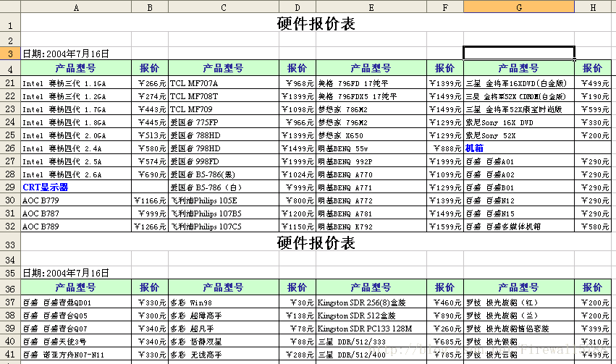Select cell 爱国者 775FP

pyautogui.click(x=224, y=122)
